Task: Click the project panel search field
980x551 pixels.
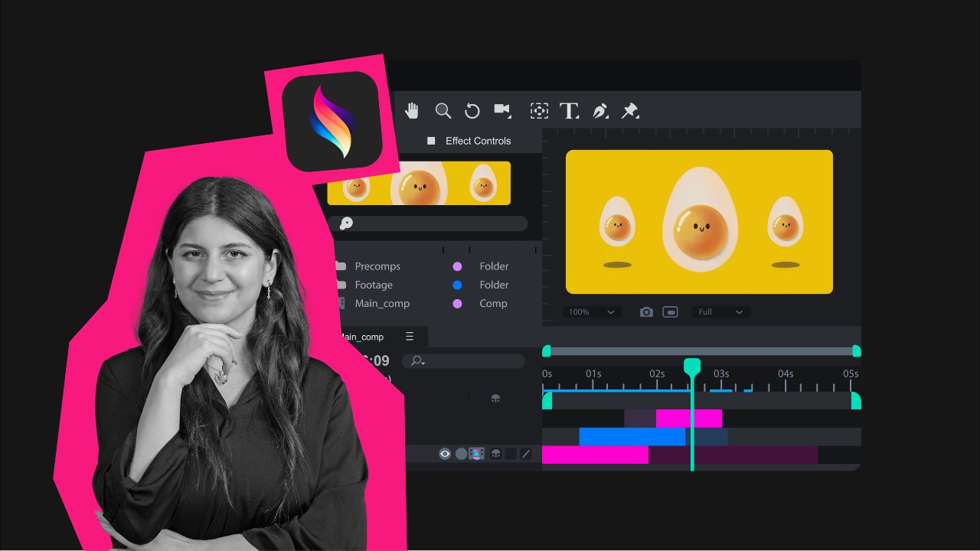Action: click(427, 223)
